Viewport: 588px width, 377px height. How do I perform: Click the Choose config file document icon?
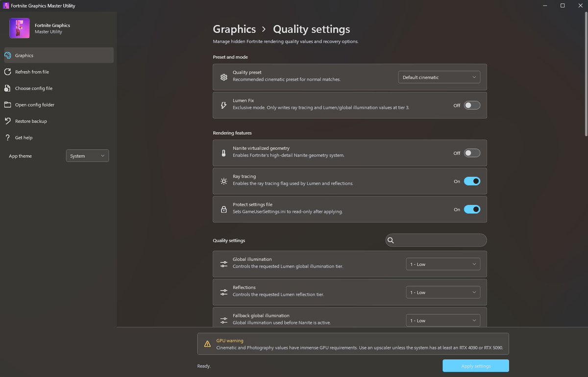tap(7, 88)
